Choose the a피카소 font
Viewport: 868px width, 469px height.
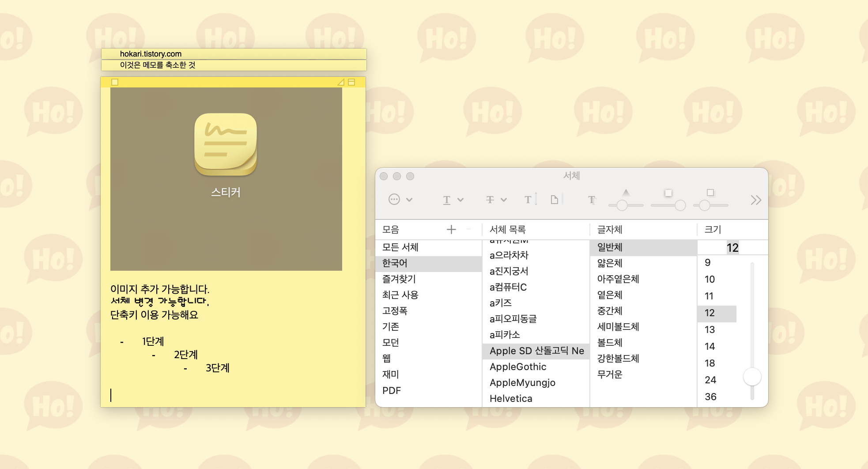pos(536,335)
